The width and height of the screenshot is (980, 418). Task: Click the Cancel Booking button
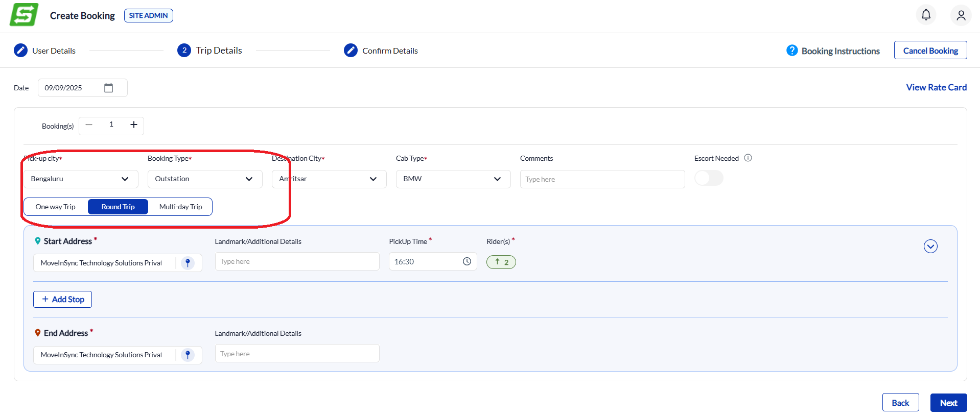pos(930,51)
